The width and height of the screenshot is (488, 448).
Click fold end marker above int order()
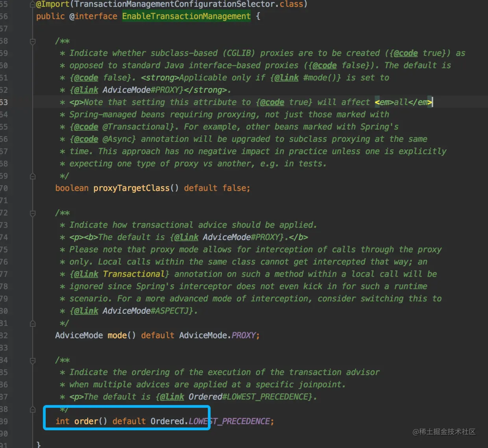pos(33,410)
